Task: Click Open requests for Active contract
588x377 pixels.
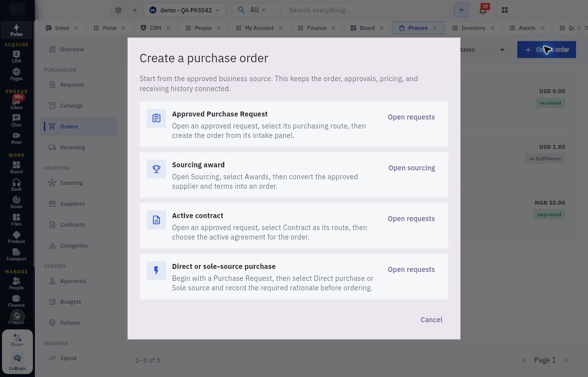Action: tap(411, 219)
